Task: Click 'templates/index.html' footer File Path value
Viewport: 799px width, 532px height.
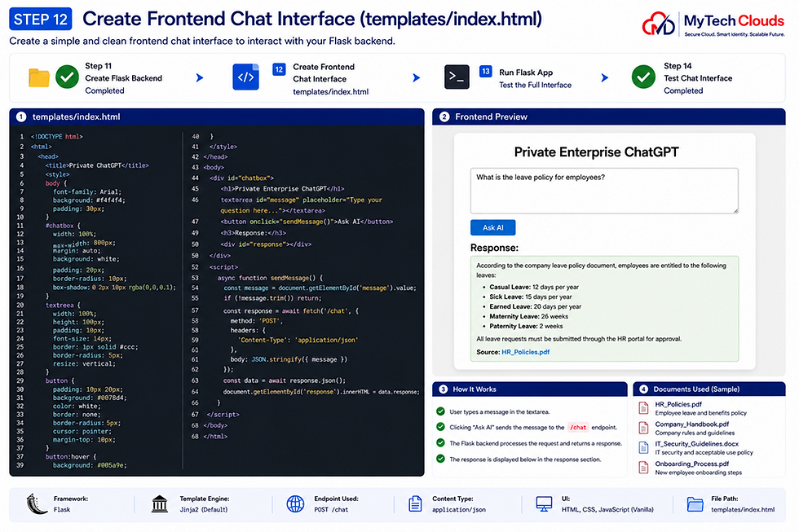Action: coord(743,510)
